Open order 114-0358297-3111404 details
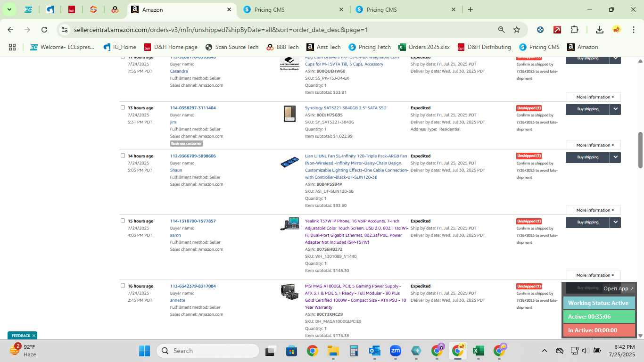Screen dimensions: 644x362 pos(193,108)
